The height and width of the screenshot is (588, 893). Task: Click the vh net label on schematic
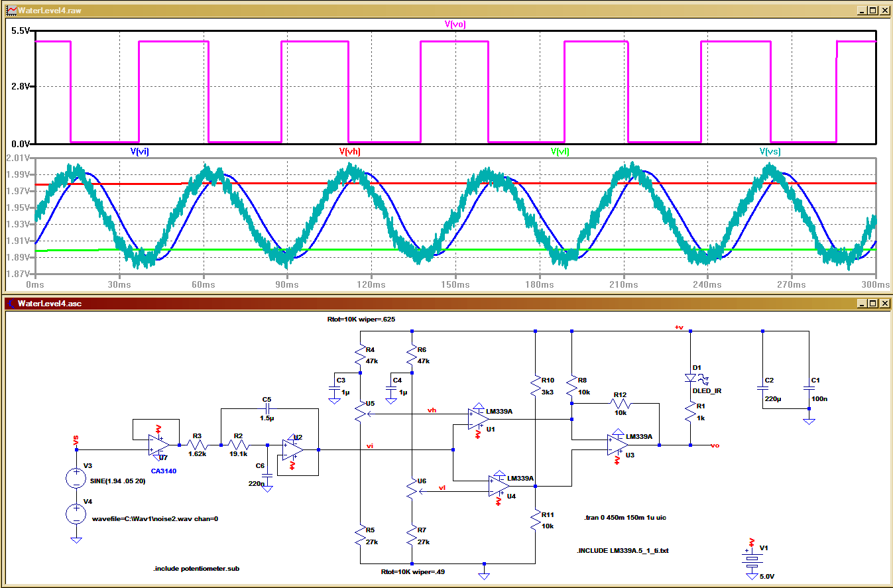432,410
